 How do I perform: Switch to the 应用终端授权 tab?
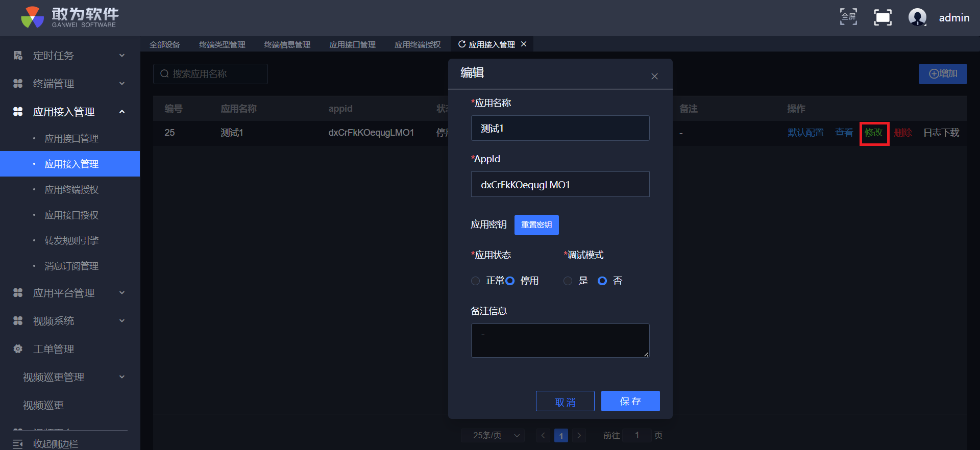(x=418, y=44)
